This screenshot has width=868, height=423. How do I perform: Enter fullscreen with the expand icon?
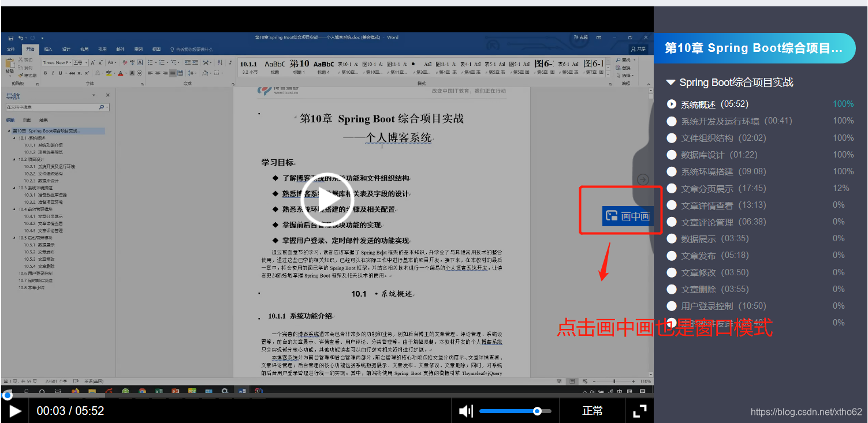640,411
